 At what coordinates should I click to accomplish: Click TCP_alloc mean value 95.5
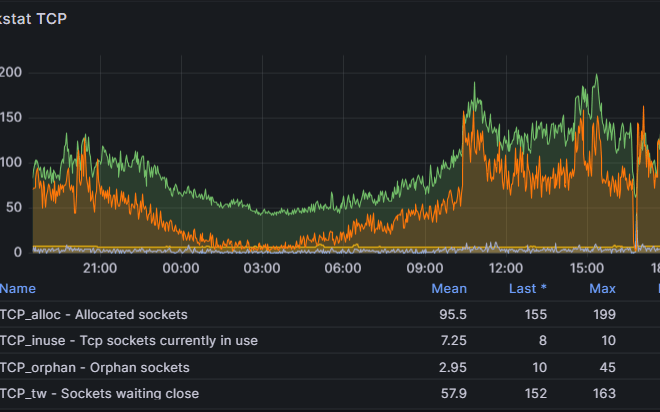tap(453, 315)
